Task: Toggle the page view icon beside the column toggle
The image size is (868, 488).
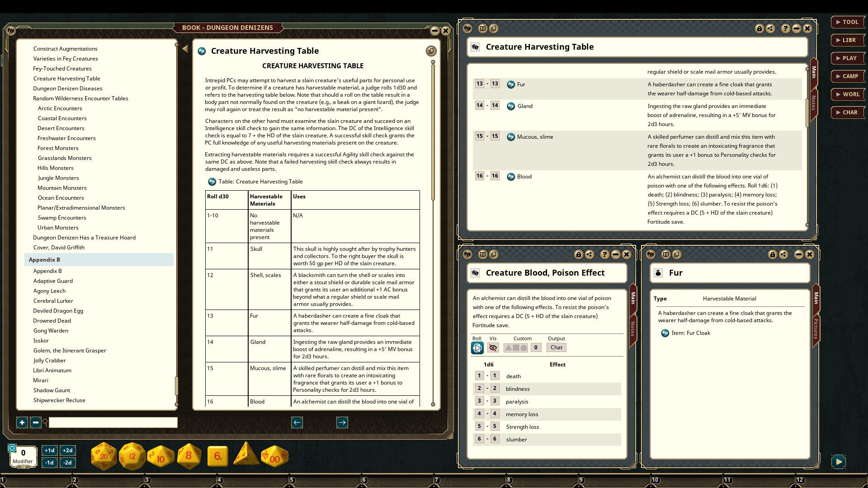Action: click(494, 28)
